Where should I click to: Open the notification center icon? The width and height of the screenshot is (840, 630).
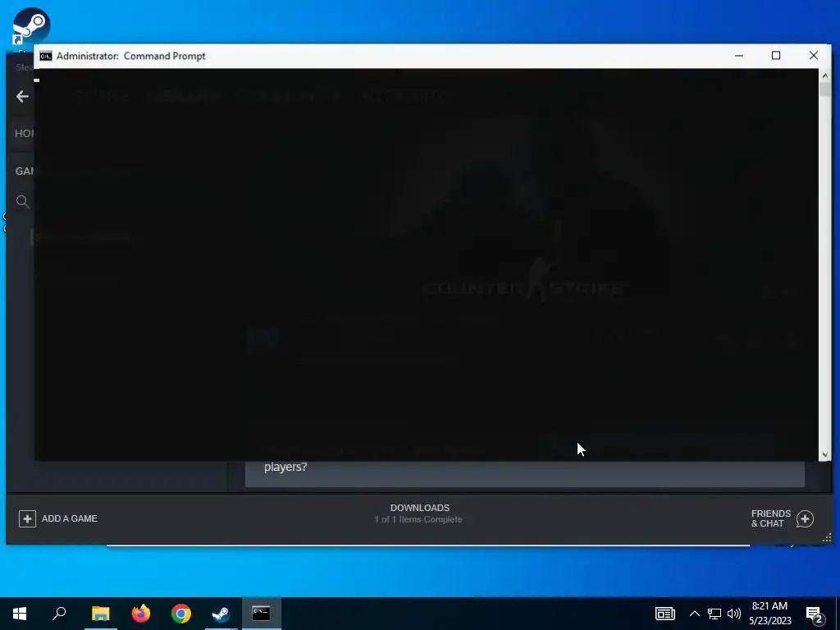(815, 614)
